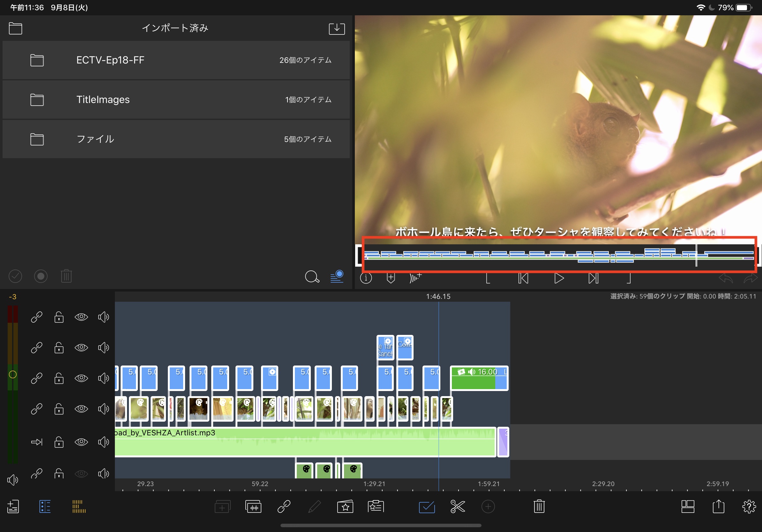Image resolution: width=762 pixels, height=532 pixels.
Task: Toggle lock on the music track
Action: [59, 442]
